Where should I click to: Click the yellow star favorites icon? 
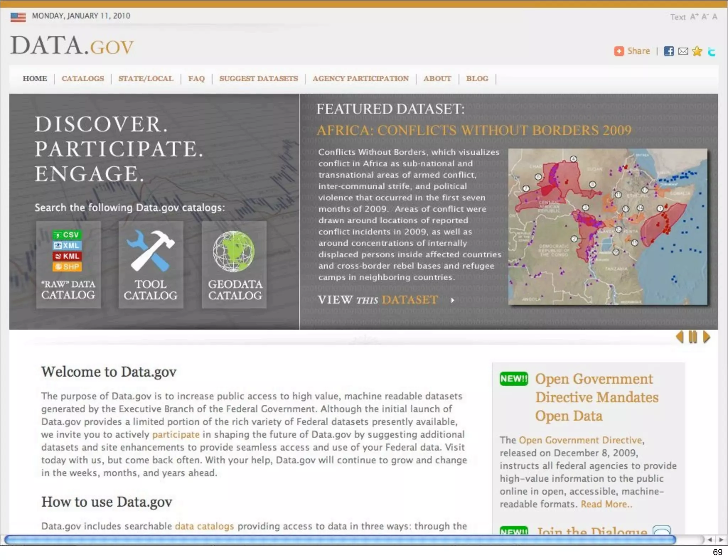[697, 51]
